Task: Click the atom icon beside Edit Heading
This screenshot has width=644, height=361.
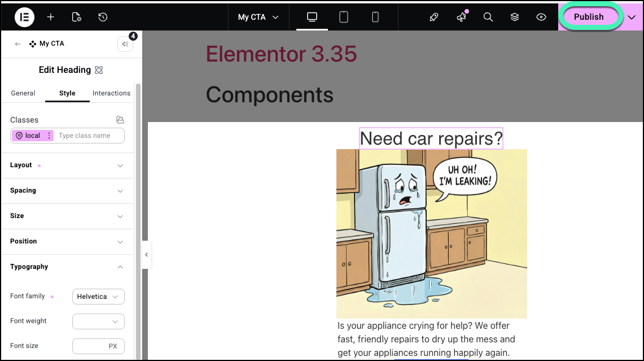Action: pos(99,70)
